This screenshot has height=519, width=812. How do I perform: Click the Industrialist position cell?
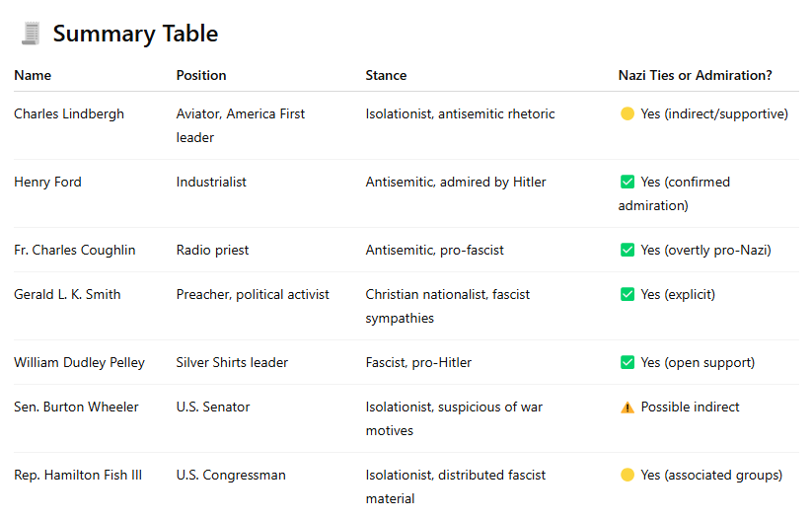tap(211, 183)
